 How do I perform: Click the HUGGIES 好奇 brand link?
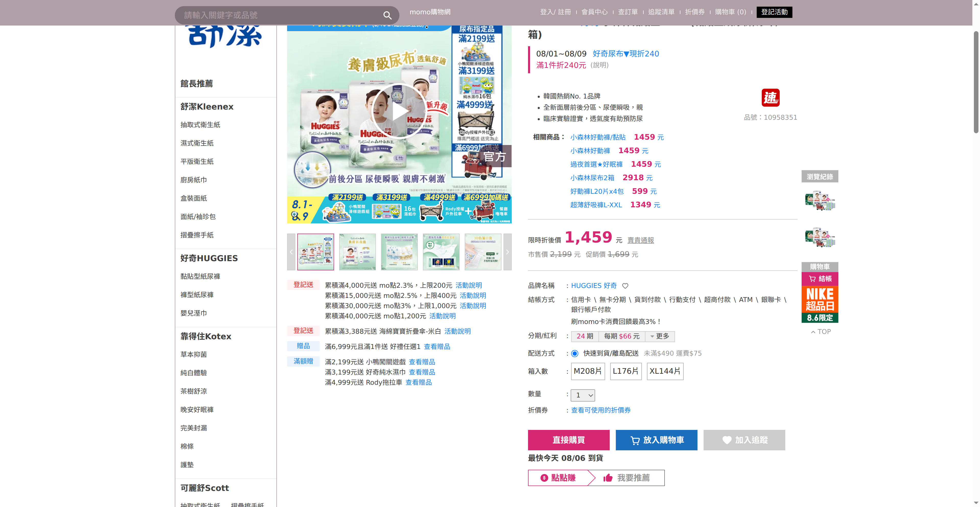coord(594,286)
